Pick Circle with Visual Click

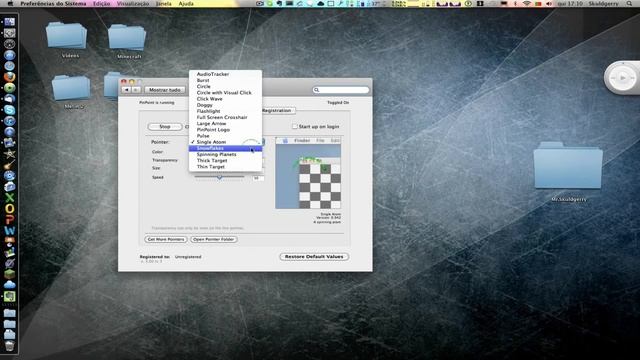pos(225,93)
